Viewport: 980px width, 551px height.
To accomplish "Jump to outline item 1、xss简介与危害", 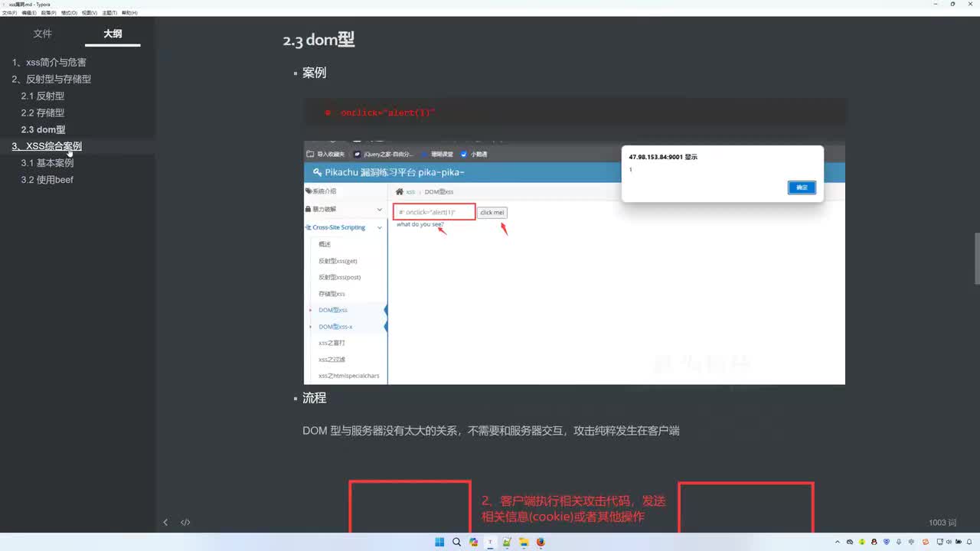I will coord(49,62).
